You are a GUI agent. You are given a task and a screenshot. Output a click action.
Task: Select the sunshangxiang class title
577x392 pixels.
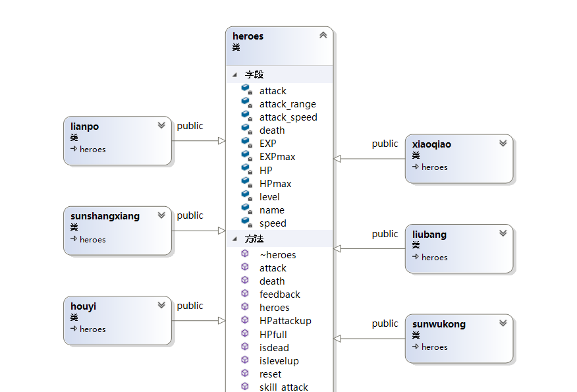click(x=105, y=217)
